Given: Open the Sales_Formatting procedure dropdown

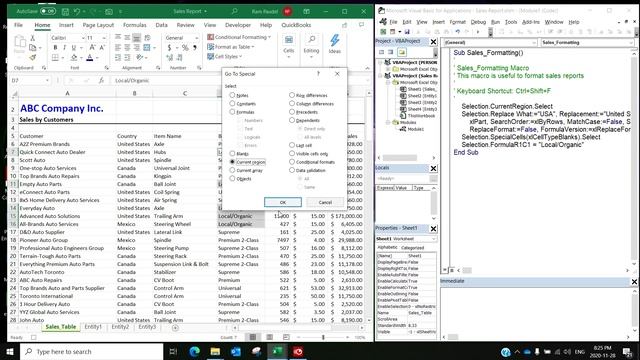Looking at the screenshot, I should point(631,42).
